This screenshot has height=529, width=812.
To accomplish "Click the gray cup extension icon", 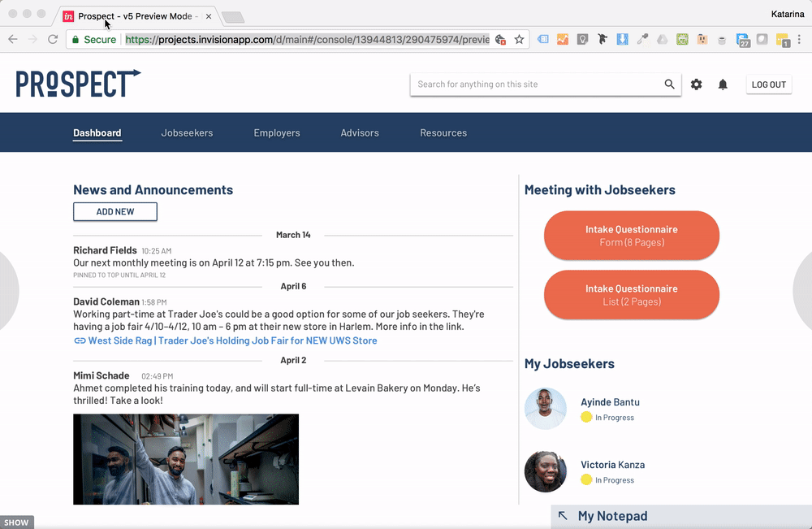I will pyautogui.click(x=722, y=39).
